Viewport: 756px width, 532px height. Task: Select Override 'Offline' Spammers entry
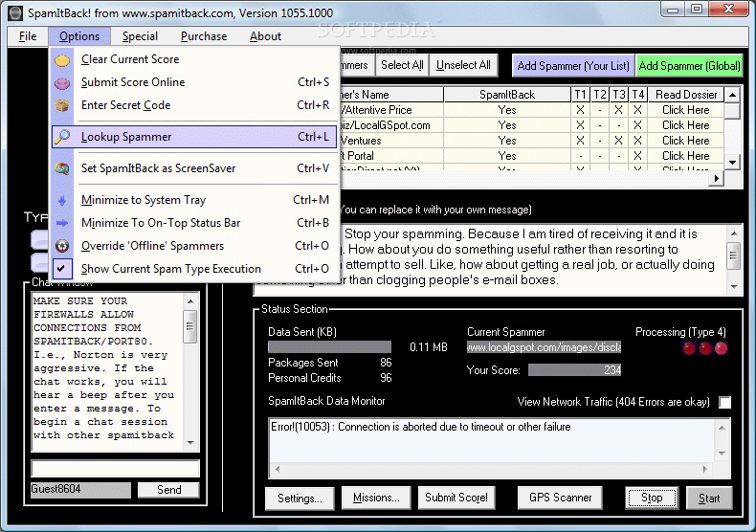pyautogui.click(x=195, y=246)
